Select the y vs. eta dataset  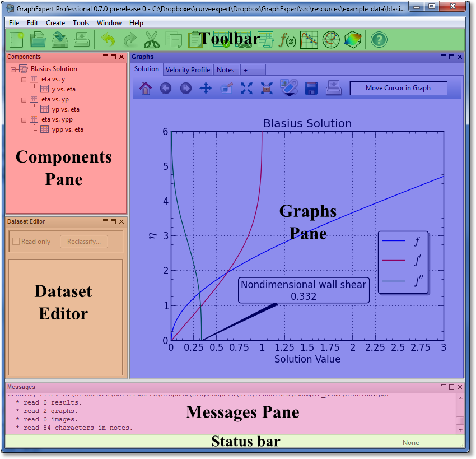[63, 89]
